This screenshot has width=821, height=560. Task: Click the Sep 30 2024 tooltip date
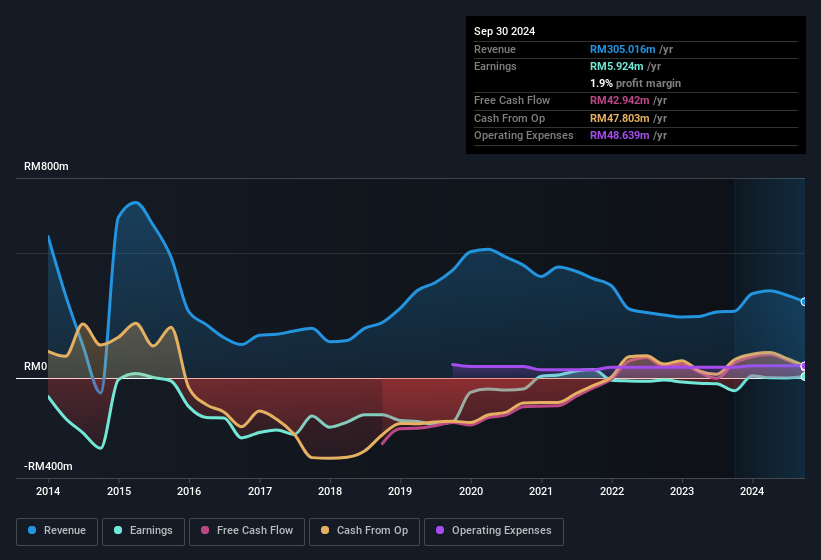pos(504,31)
